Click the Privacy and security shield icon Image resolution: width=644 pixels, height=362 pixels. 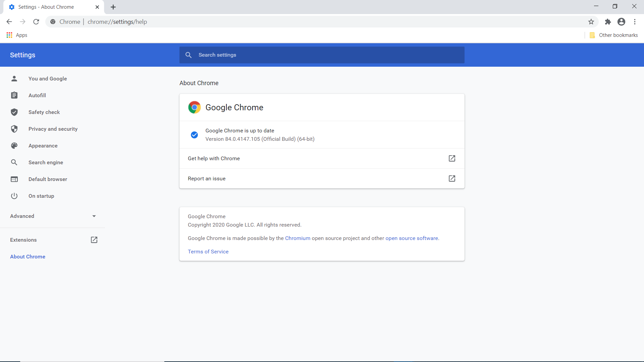pos(14,129)
